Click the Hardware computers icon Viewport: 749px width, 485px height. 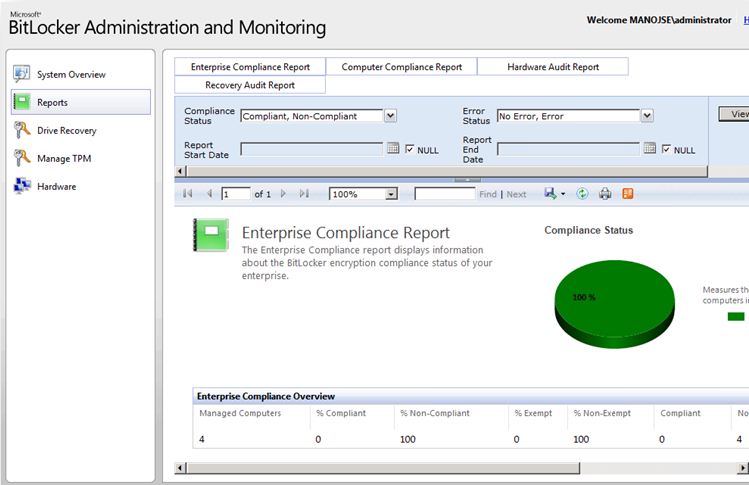(22, 185)
